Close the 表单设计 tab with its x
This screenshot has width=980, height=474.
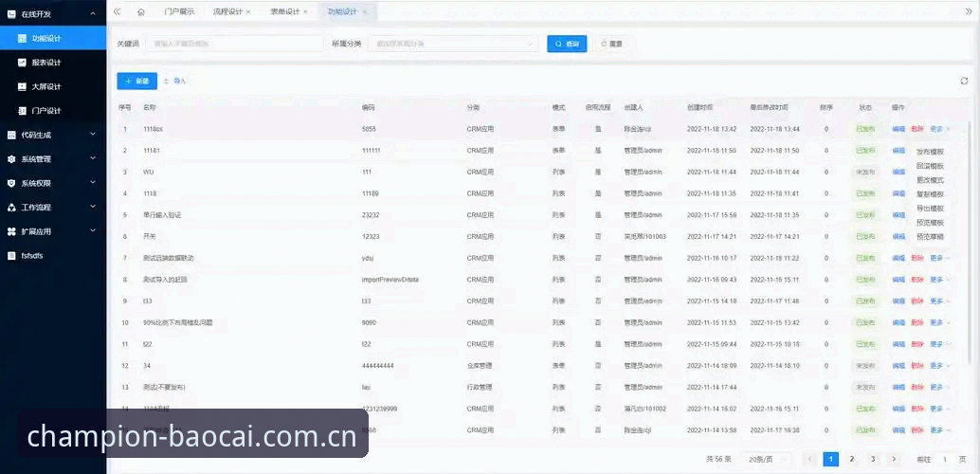305,12
